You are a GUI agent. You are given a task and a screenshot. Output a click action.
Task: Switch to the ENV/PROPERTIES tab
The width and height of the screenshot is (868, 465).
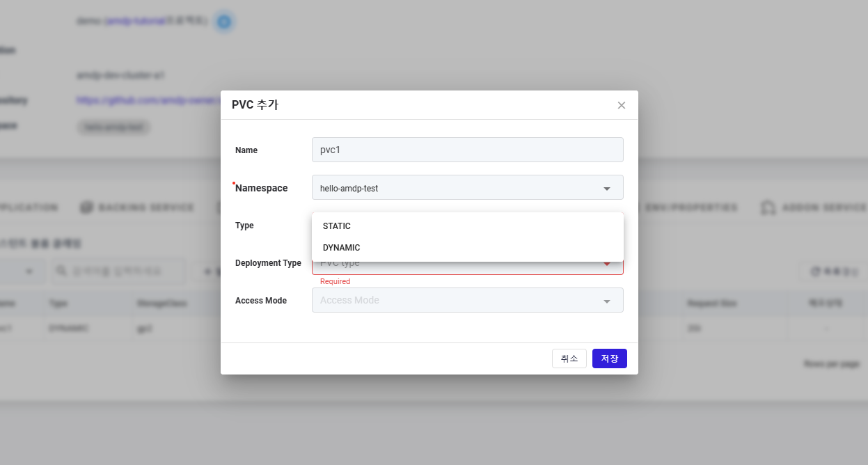tap(691, 207)
